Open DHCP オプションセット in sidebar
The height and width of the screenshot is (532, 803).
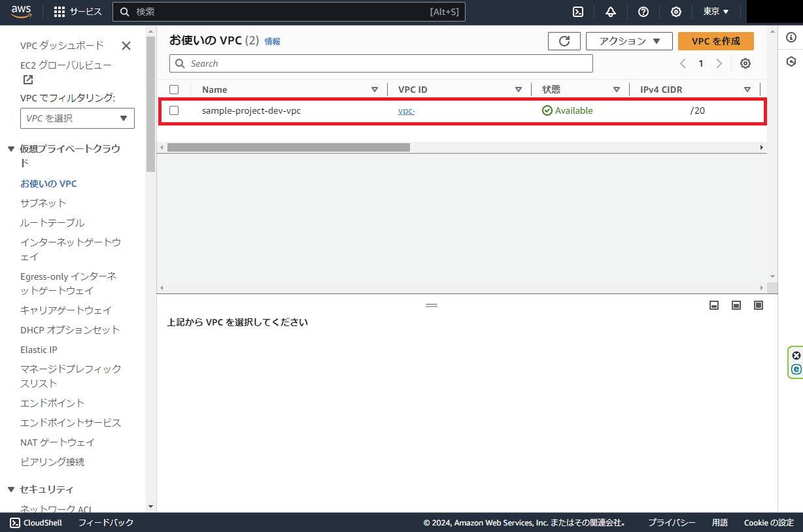pyautogui.click(x=70, y=330)
